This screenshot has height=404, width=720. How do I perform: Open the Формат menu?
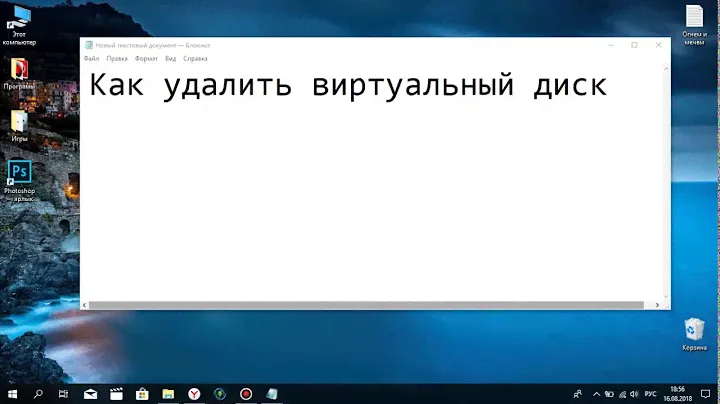[146, 59]
